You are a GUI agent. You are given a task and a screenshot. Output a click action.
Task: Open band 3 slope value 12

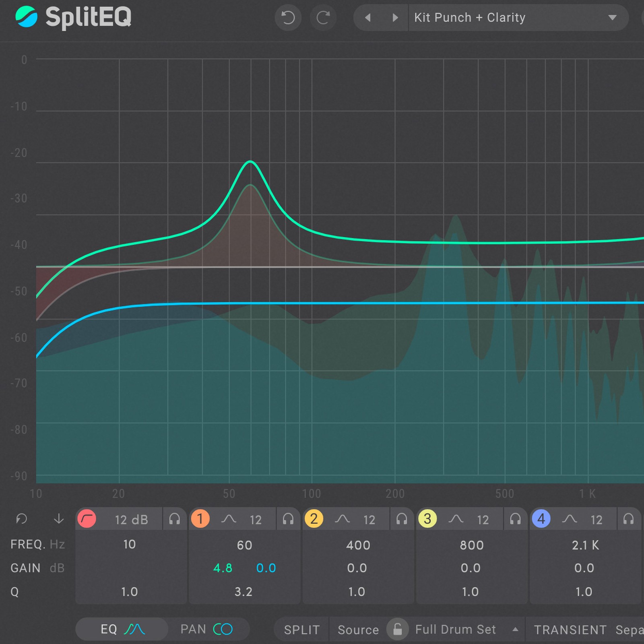click(x=483, y=520)
